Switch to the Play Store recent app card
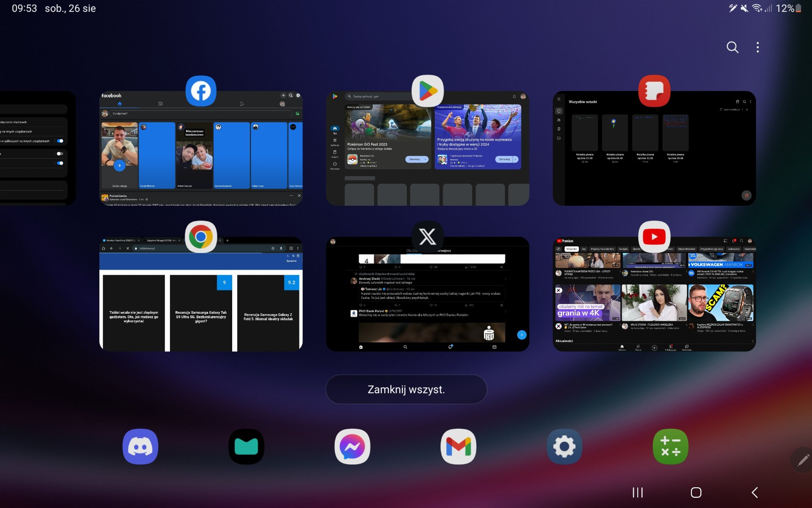812x508 pixels. click(x=428, y=149)
